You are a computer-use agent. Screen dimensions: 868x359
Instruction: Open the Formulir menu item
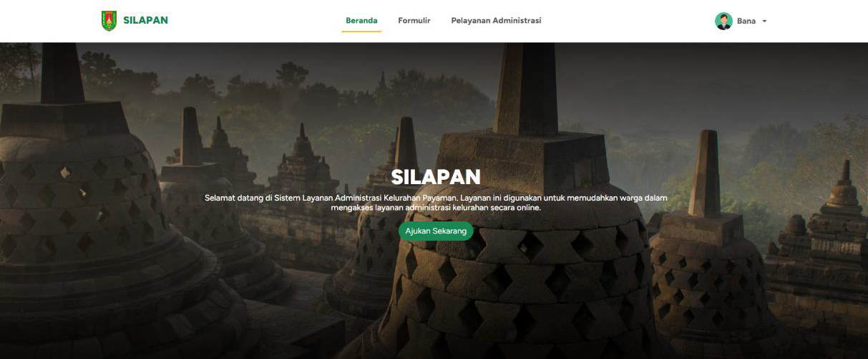coord(414,21)
